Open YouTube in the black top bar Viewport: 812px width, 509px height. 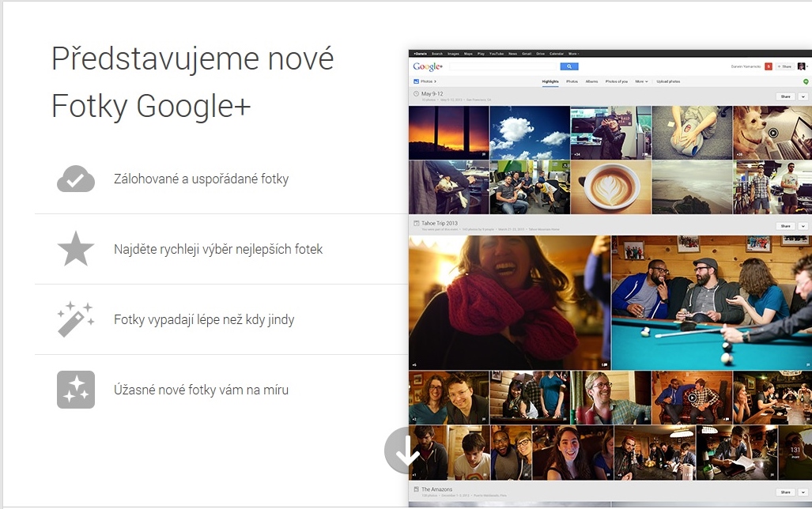[x=497, y=53]
